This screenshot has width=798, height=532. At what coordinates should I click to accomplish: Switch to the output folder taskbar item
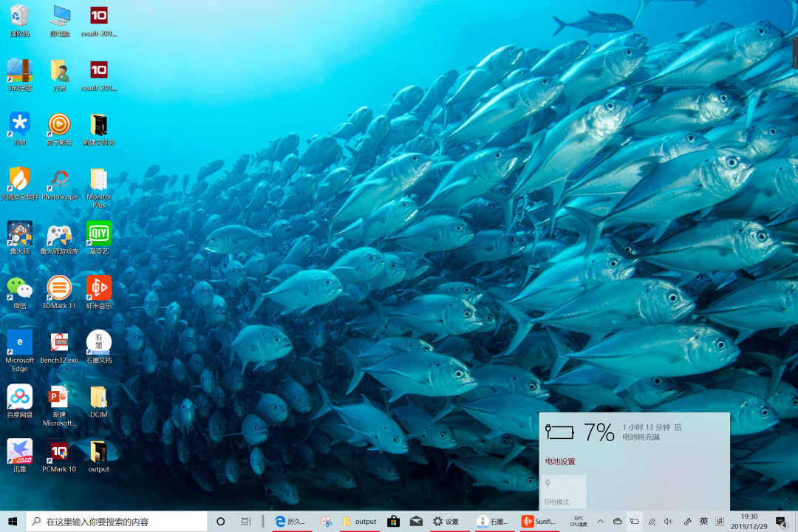359,522
